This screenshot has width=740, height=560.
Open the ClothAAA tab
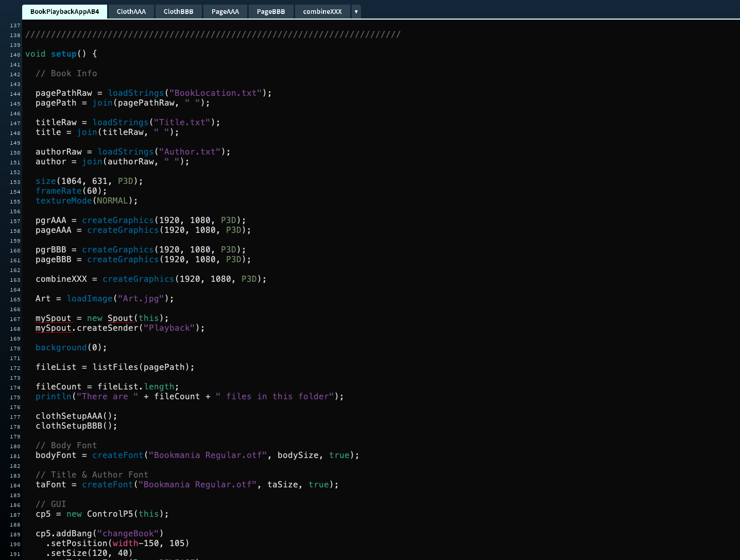click(131, 11)
